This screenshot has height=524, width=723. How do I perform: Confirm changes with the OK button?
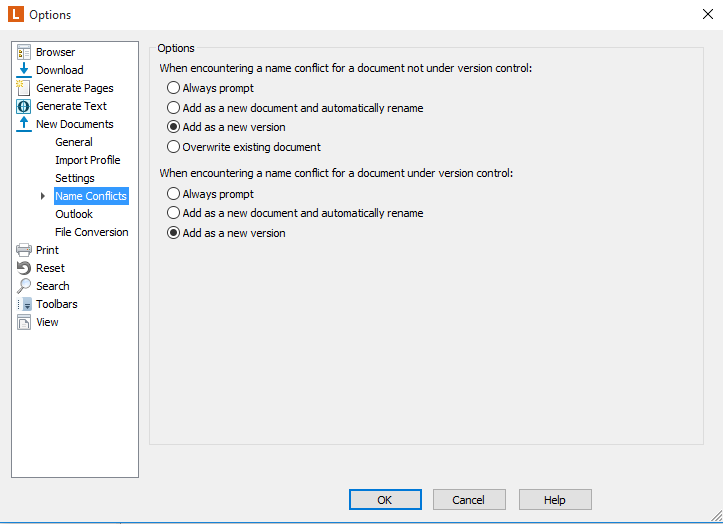[385, 500]
